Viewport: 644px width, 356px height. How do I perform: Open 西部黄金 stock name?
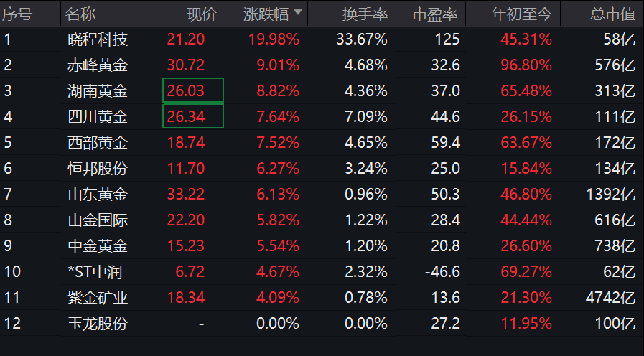click(x=97, y=143)
